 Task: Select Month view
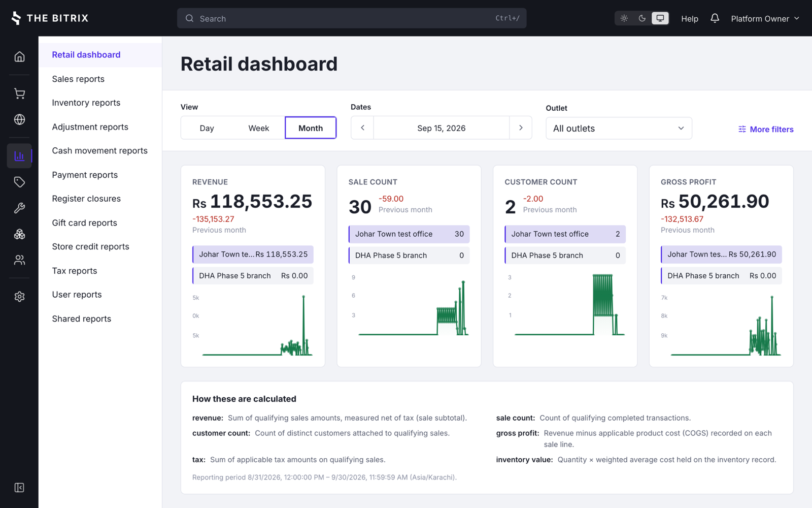pyautogui.click(x=311, y=128)
